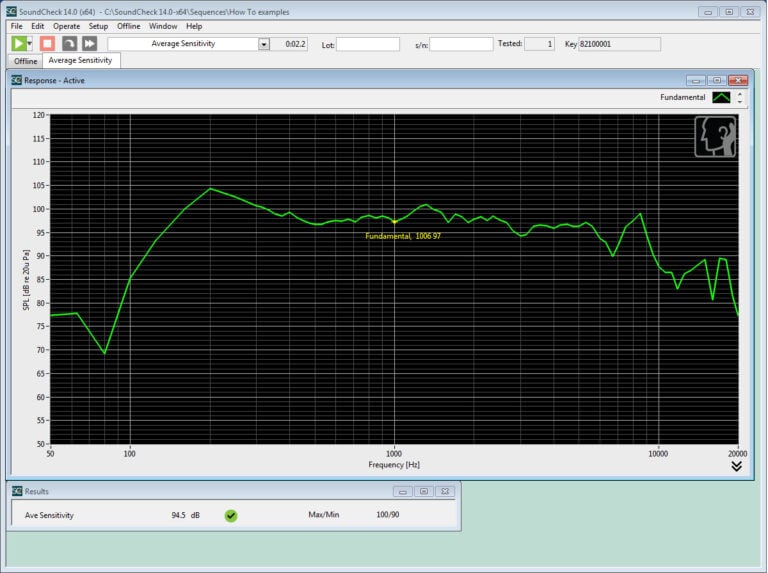Image resolution: width=768 pixels, height=573 pixels.
Task: Click the step/loop arrow toolbar icon
Action: click(69, 44)
